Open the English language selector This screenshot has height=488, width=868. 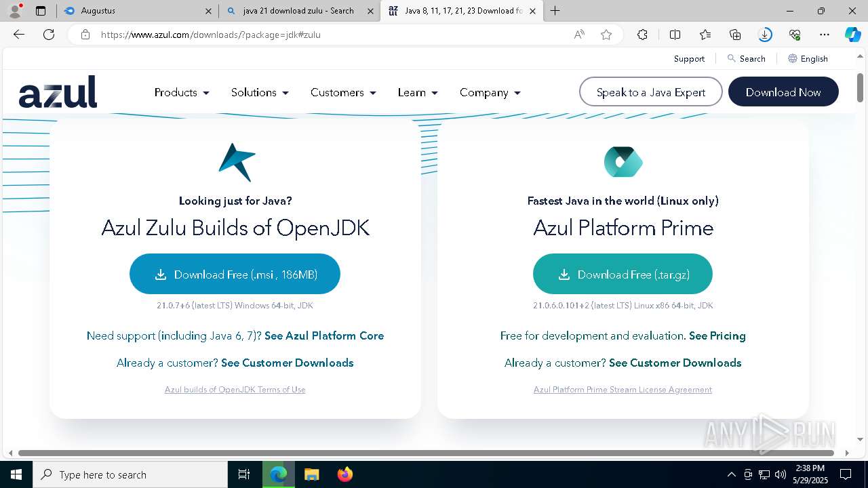click(808, 59)
